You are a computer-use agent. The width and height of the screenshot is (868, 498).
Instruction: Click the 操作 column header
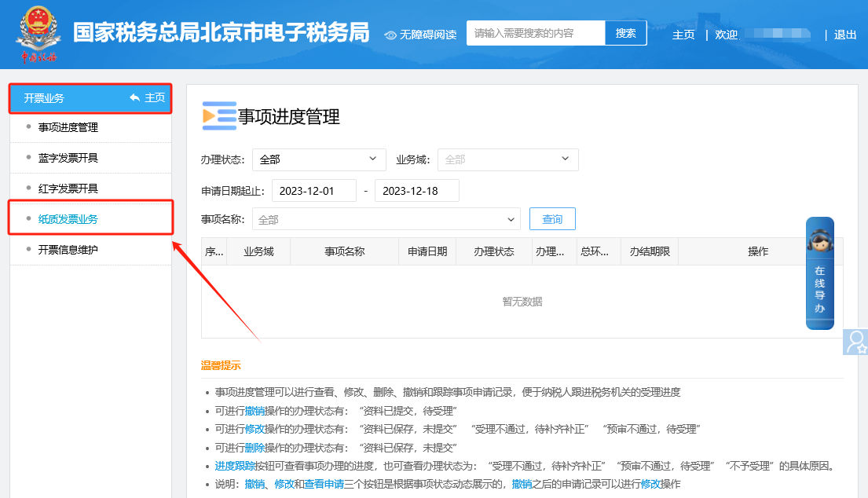[x=758, y=252]
